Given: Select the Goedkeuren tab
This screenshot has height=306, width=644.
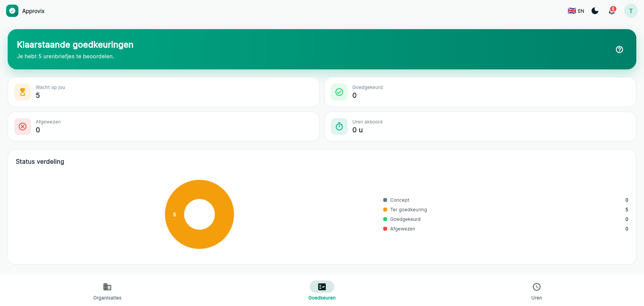Looking at the screenshot, I should [x=322, y=291].
